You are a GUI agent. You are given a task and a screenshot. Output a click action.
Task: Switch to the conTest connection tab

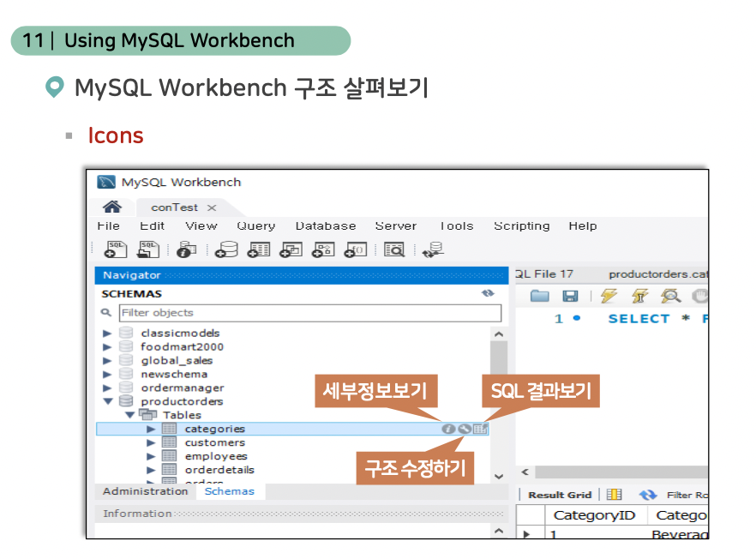pyautogui.click(x=175, y=207)
